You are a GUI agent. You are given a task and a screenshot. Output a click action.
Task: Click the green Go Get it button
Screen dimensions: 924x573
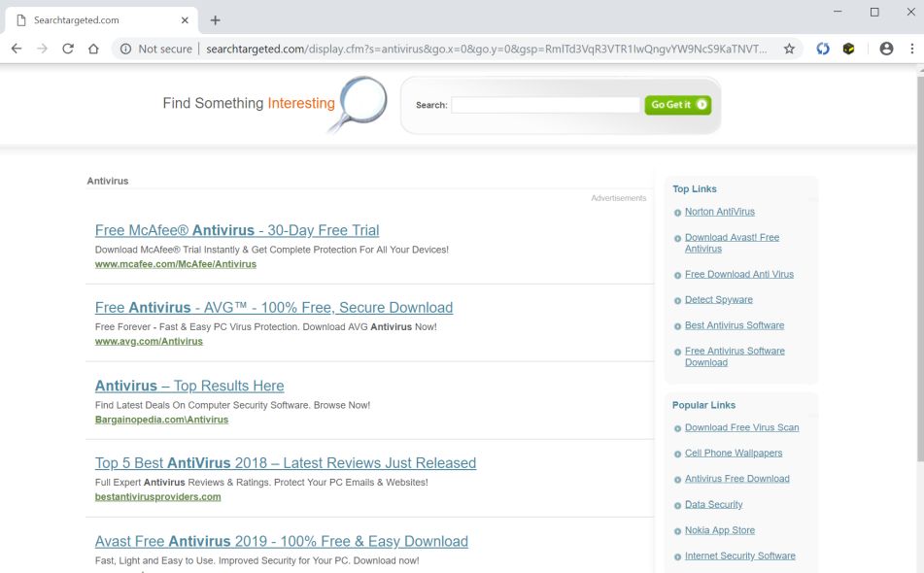click(x=677, y=105)
